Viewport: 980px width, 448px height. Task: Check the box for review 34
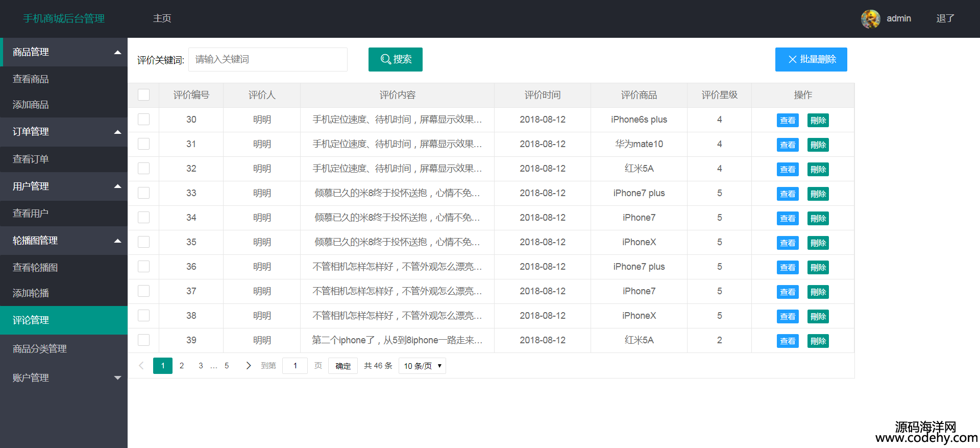pyautogui.click(x=144, y=218)
